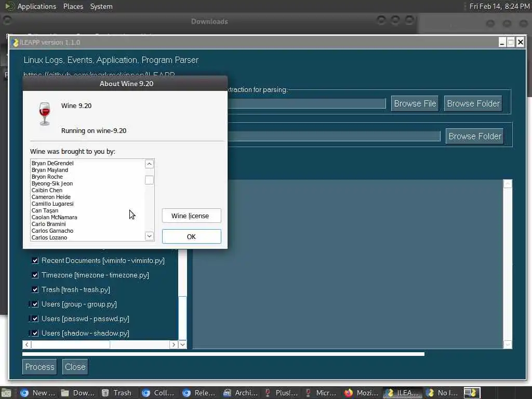Click the input file path field

pos(307,103)
